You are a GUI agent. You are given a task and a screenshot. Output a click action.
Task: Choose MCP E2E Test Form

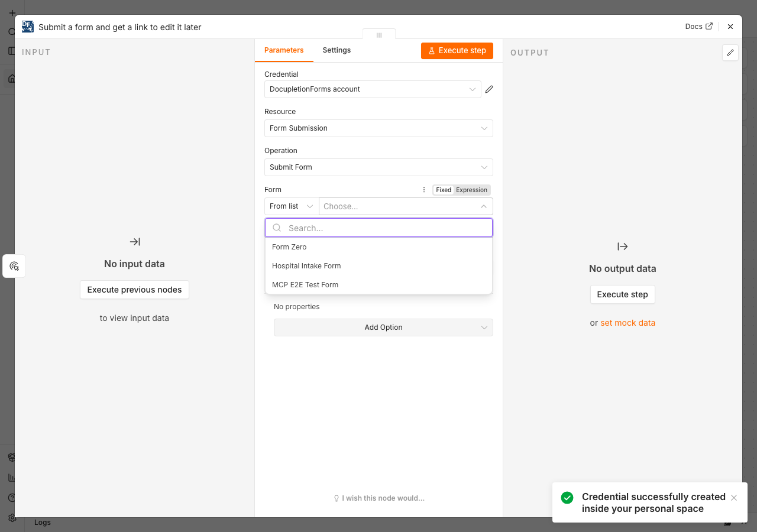click(x=378, y=285)
